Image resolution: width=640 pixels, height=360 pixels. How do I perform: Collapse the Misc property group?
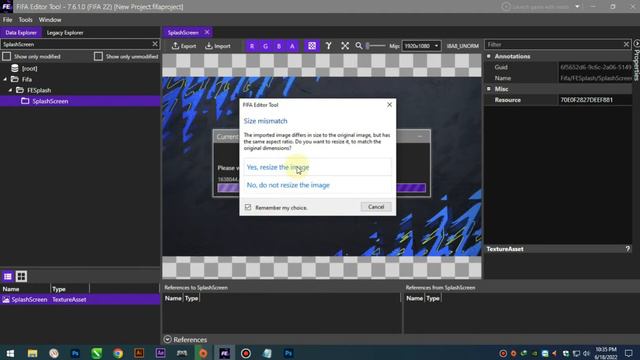point(489,89)
